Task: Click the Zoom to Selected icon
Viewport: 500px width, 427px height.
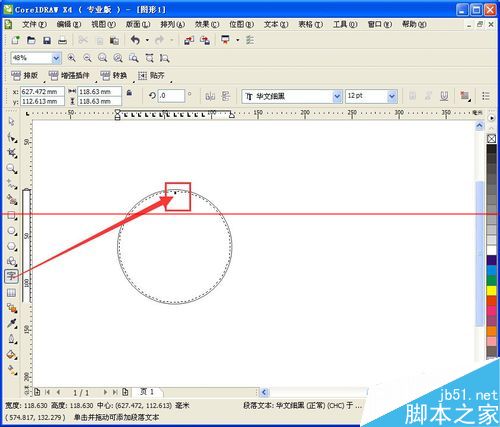Action: coord(103,58)
